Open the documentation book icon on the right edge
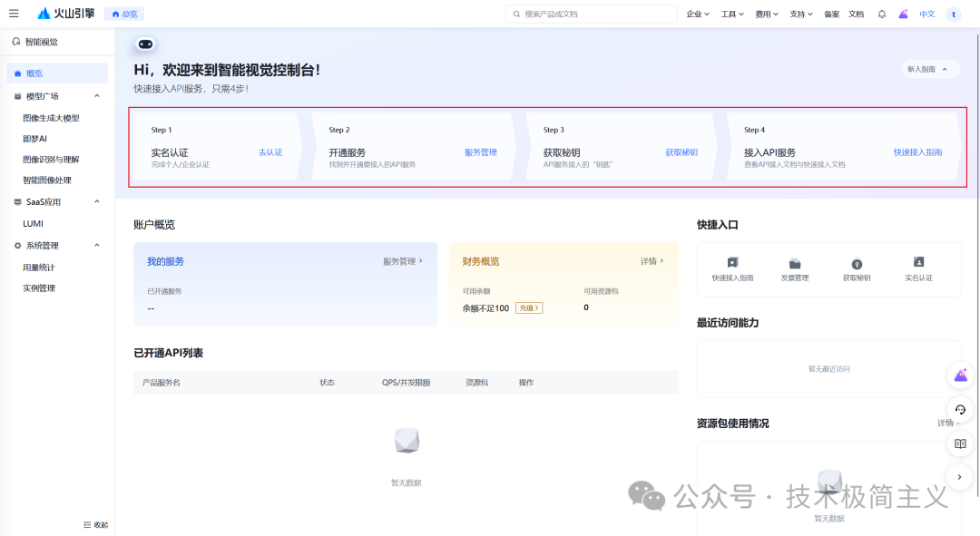Screen dimensions: 980x536 pyautogui.click(x=960, y=443)
